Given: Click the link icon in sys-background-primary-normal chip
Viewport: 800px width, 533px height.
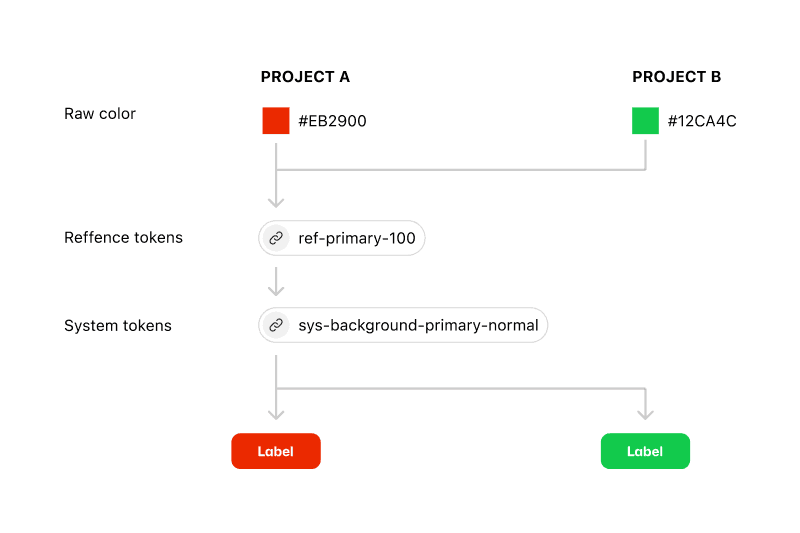Looking at the screenshot, I should [x=276, y=325].
